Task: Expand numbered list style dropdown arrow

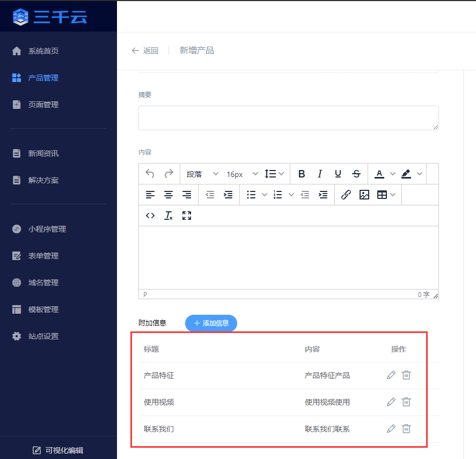Action: pos(291,195)
